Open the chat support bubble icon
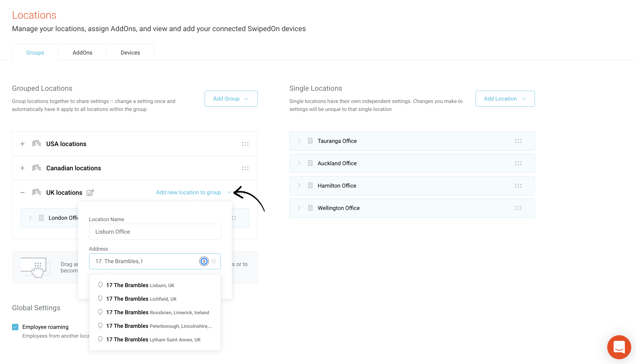This screenshot has height=364, width=636. click(619, 347)
